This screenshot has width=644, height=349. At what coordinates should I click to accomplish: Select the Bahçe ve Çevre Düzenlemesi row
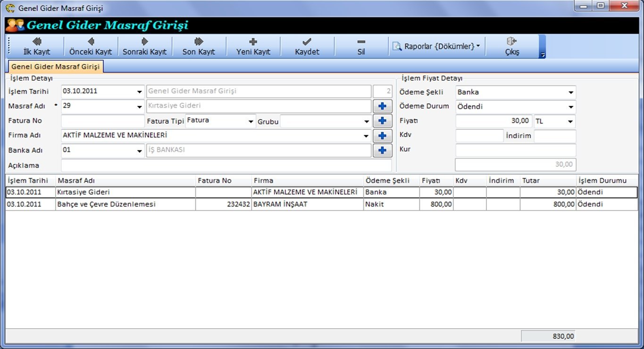106,204
